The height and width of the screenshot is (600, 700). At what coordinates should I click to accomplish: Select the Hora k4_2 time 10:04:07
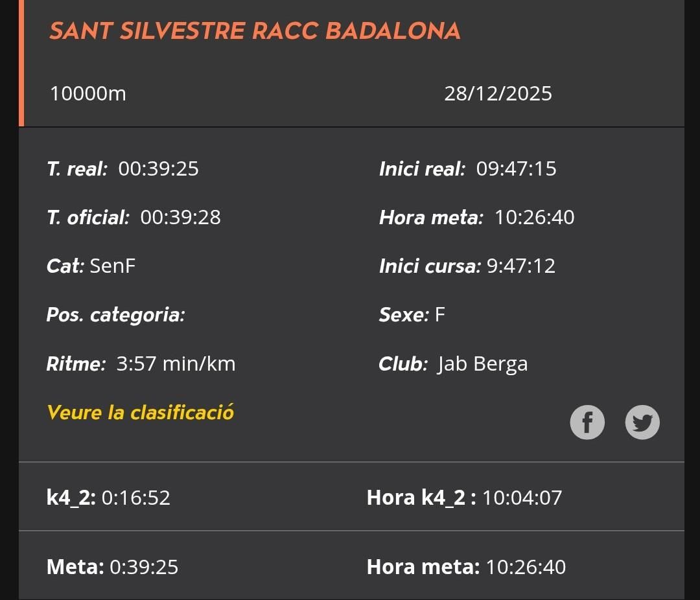click(x=522, y=498)
